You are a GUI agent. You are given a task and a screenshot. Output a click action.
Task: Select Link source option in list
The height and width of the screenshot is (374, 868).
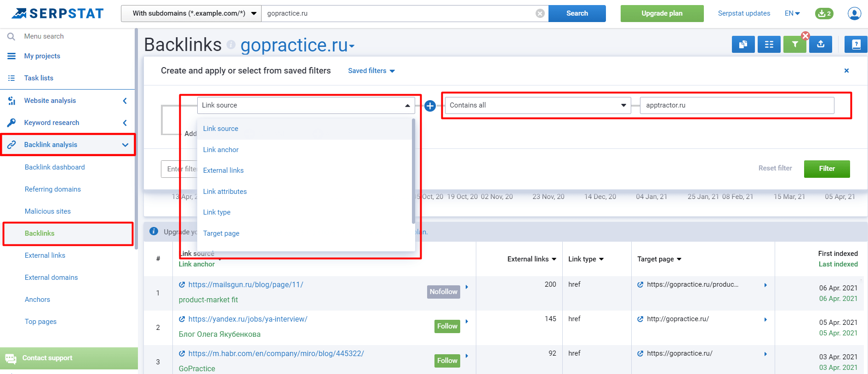click(304, 129)
